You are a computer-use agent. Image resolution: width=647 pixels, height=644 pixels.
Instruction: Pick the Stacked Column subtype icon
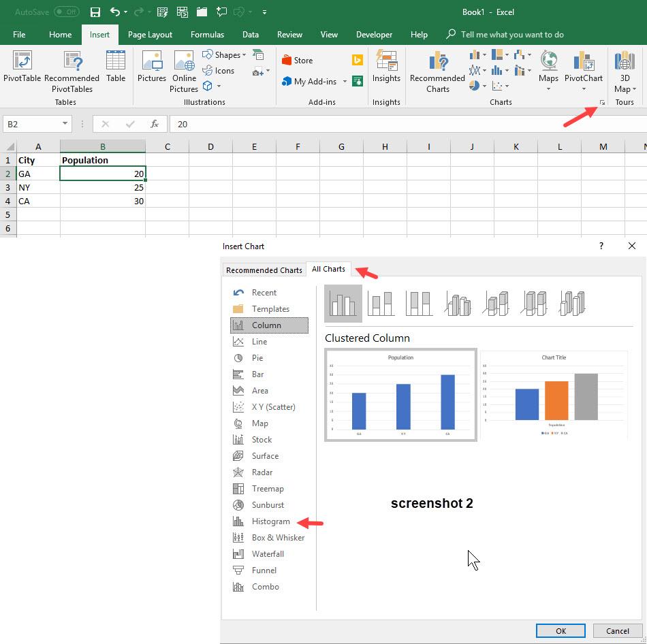[x=381, y=304]
